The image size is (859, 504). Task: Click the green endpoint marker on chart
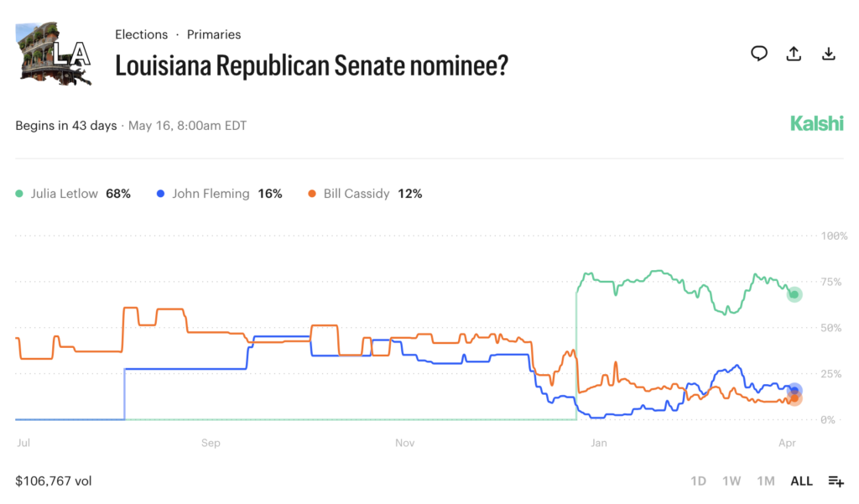coord(794,294)
